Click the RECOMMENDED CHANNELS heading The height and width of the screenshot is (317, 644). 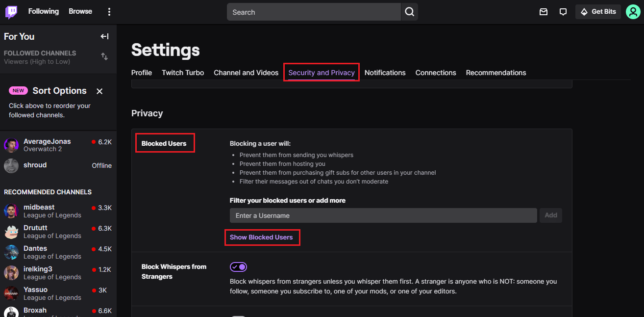pos(48,192)
